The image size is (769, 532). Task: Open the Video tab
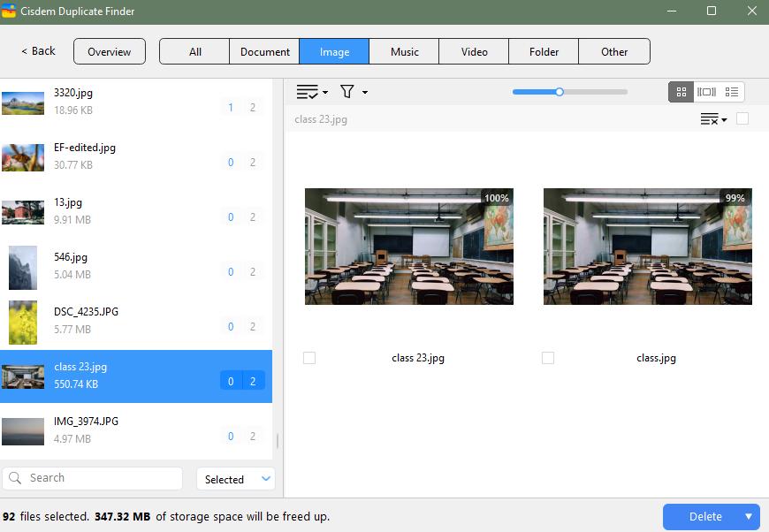coord(474,51)
